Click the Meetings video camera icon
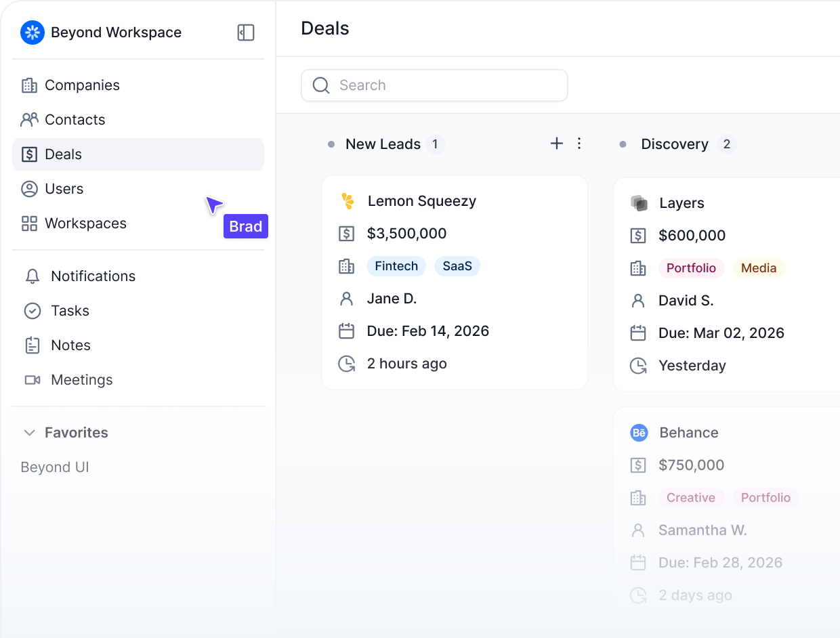Viewport: 840px width, 638px height. pyautogui.click(x=33, y=380)
